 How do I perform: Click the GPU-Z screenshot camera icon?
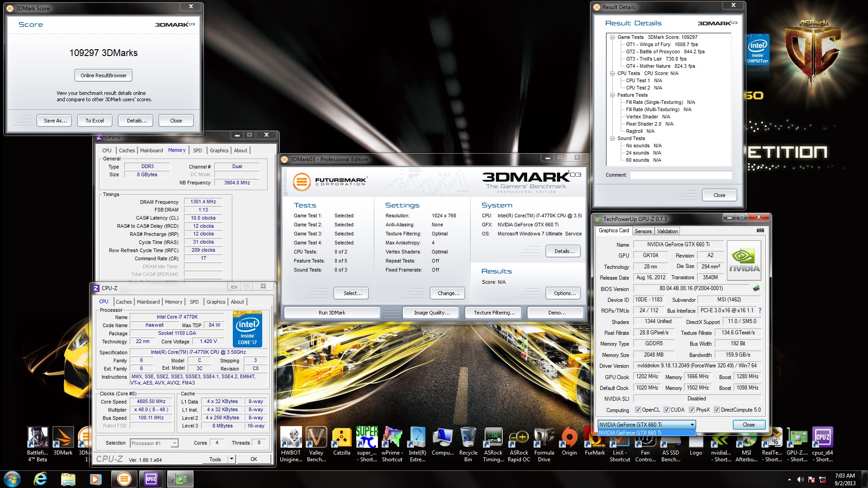pos(760,230)
